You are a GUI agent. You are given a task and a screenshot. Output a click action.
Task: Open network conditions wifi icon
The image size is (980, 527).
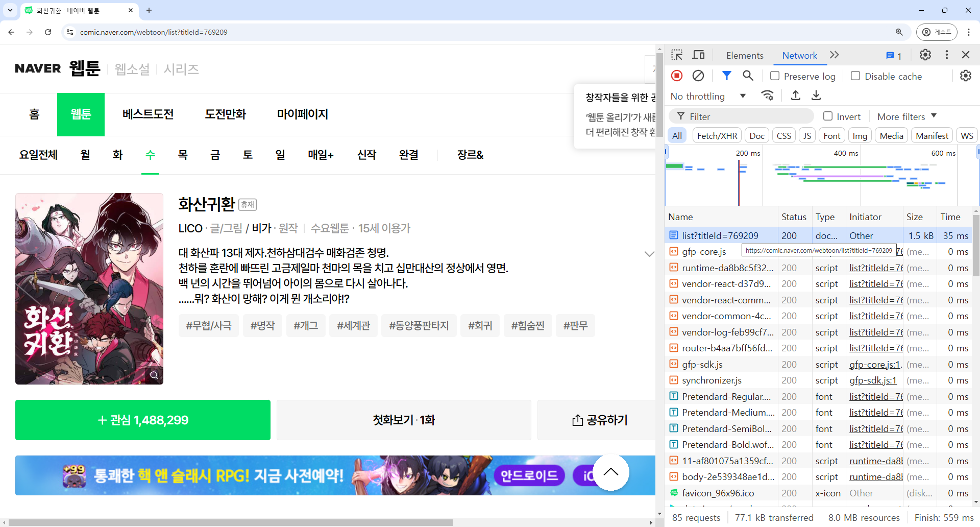point(767,95)
